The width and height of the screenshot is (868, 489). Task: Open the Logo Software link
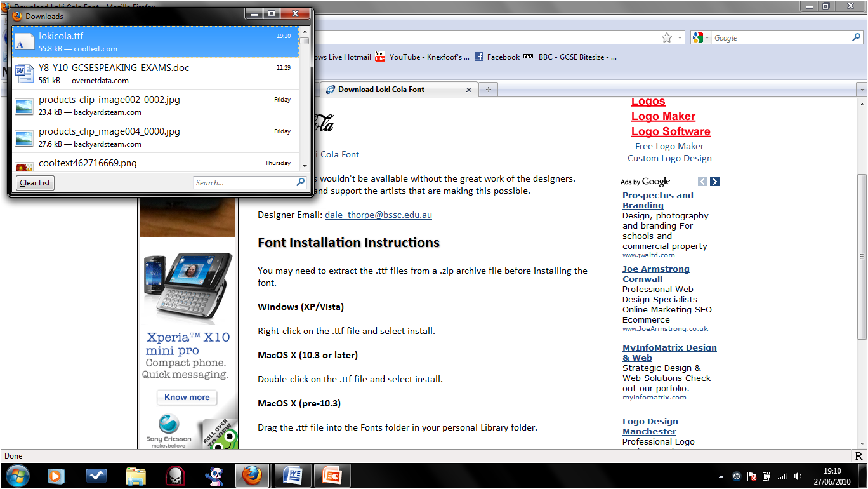671,131
